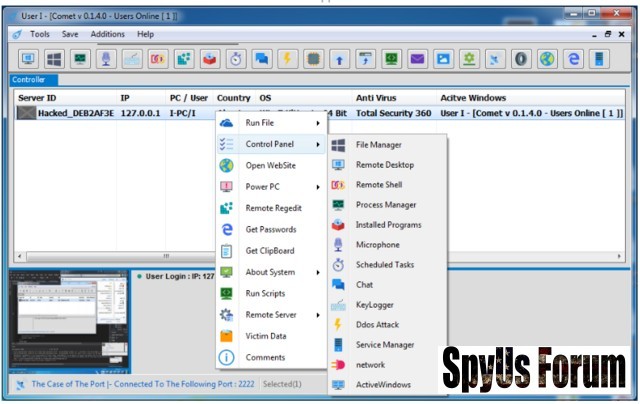This screenshot has width=640, height=404.
Task: Select File Manager in the Control Panel submenu
Action: [378, 145]
